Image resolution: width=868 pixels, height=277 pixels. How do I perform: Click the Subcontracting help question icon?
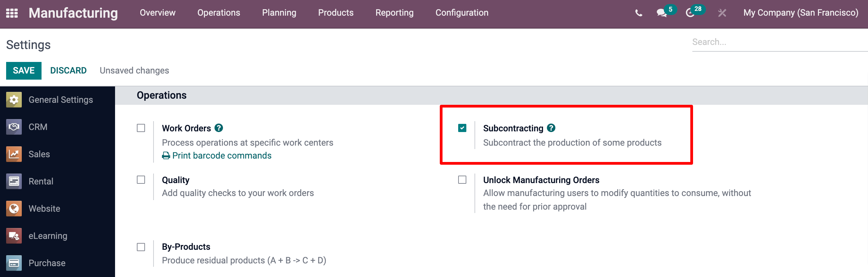(551, 128)
